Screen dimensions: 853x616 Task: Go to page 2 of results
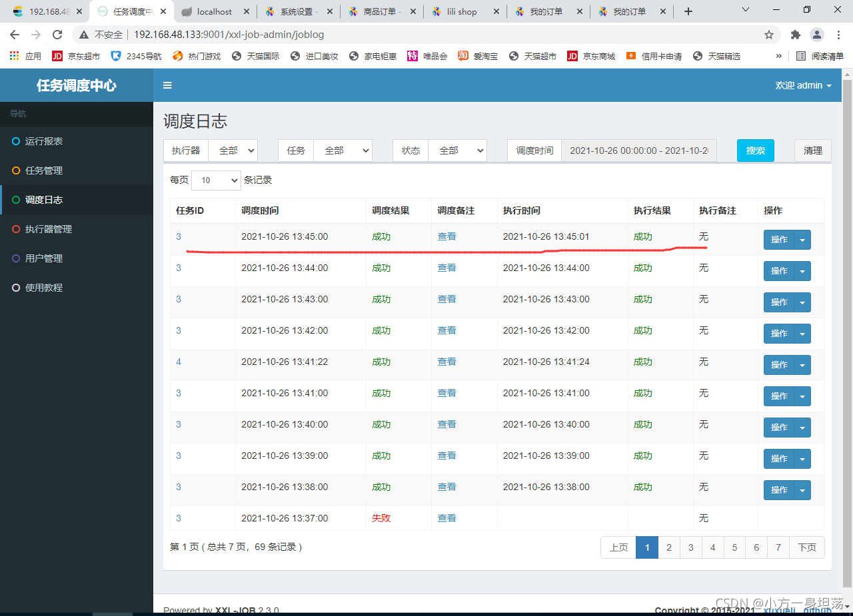tap(668, 547)
